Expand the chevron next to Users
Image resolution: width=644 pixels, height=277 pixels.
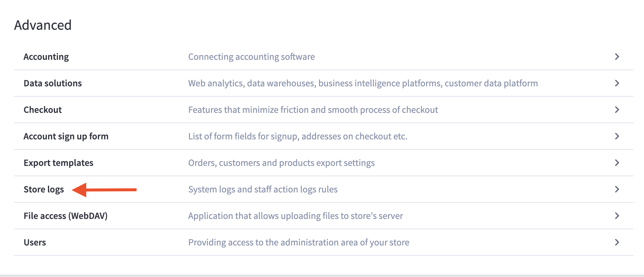tap(617, 242)
